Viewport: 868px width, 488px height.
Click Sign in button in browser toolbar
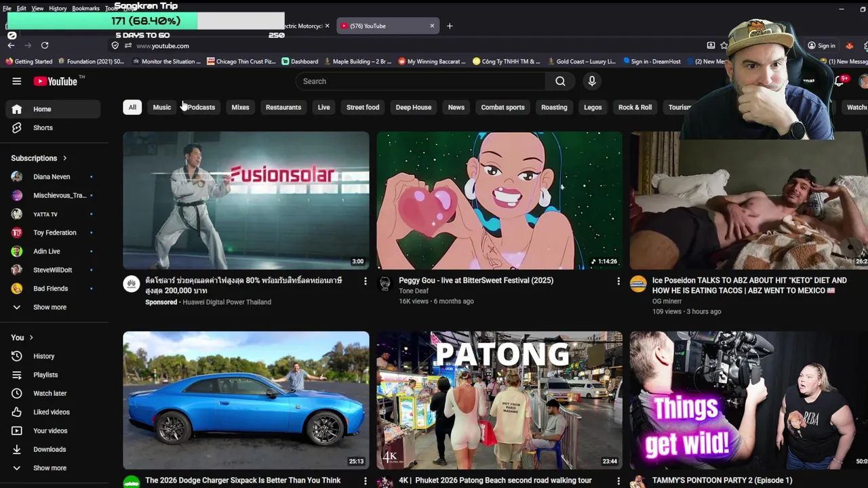pos(821,46)
